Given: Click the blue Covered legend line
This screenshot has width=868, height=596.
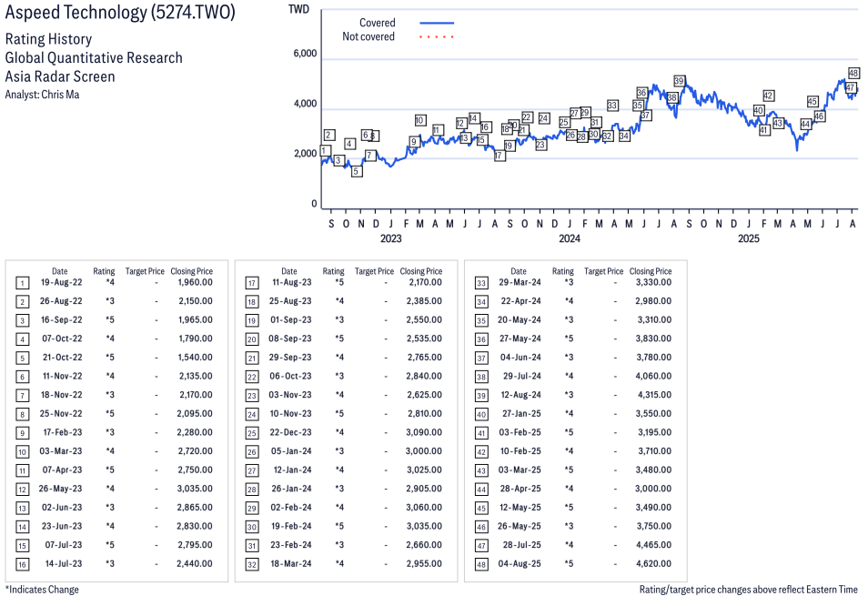Looking at the screenshot, I should click(x=437, y=23).
